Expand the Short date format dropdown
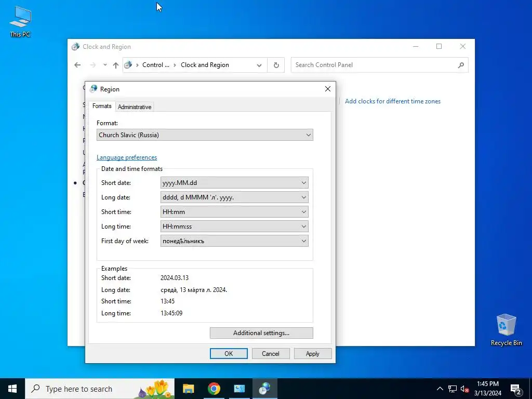Image resolution: width=532 pixels, height=399 pixels. [234, 182]
